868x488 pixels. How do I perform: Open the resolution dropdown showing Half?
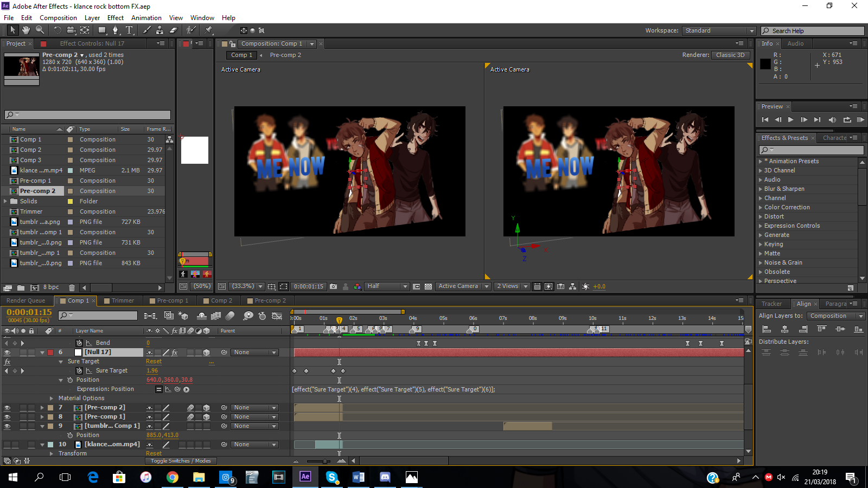click(387, 286)
